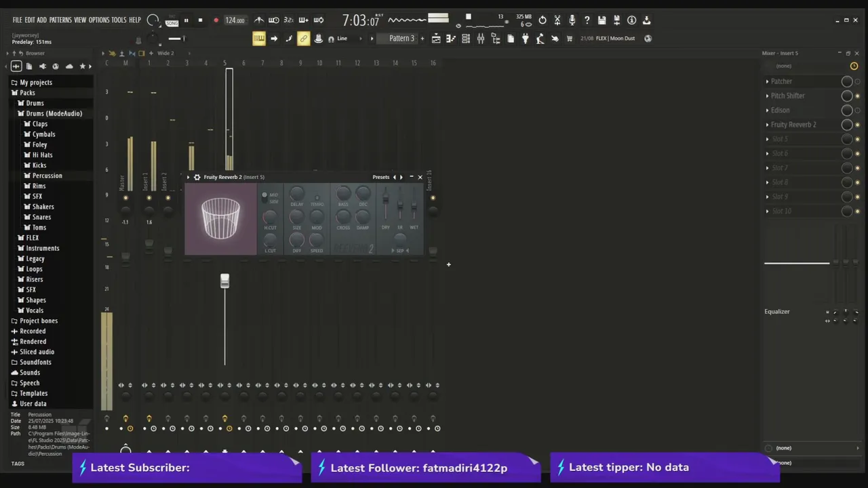The image size is (868, 488).
Task: Toggle Pitch Shifter slot enable LED
Action: tap(857, 96)
